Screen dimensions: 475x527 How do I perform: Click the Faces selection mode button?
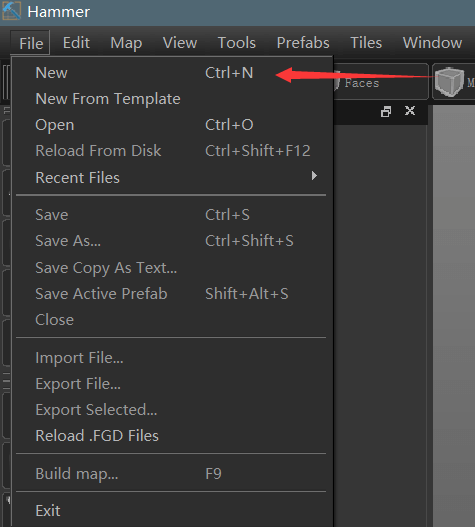381,82
